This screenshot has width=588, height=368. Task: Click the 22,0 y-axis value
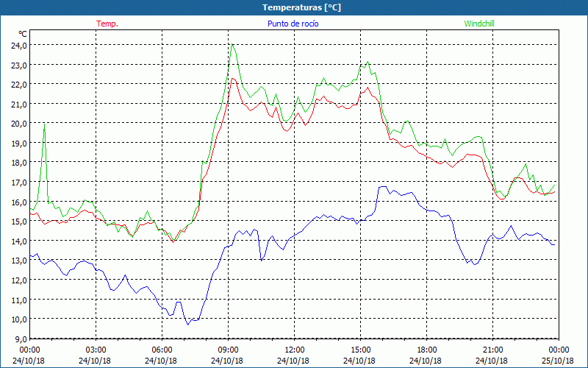tap(20, 85)
